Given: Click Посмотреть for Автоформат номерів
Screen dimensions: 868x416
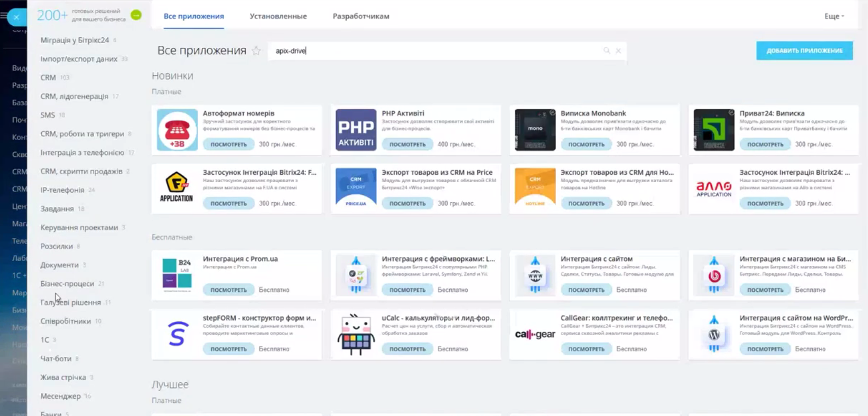Looking at the screenshot, I should pos(229,144).
